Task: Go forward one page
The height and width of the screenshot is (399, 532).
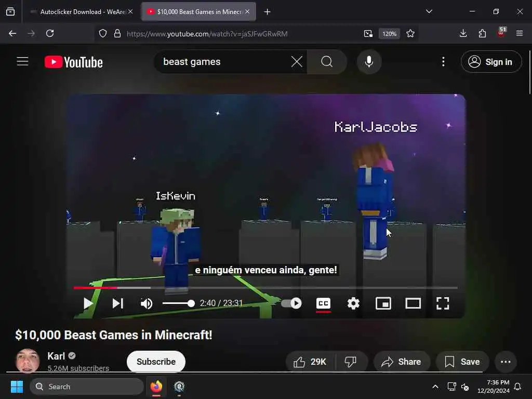Action: point(31,33)
